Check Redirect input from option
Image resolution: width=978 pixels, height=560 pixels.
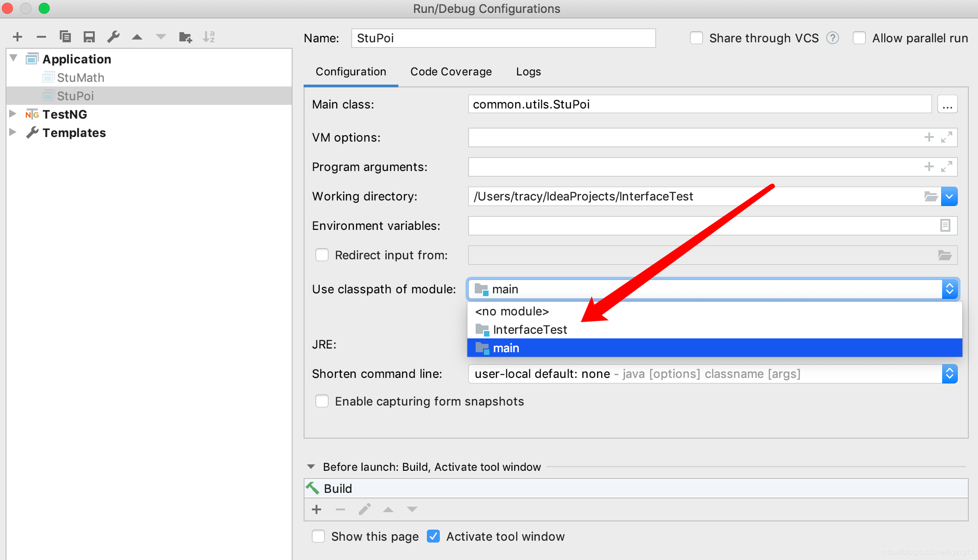pos(322,255)
